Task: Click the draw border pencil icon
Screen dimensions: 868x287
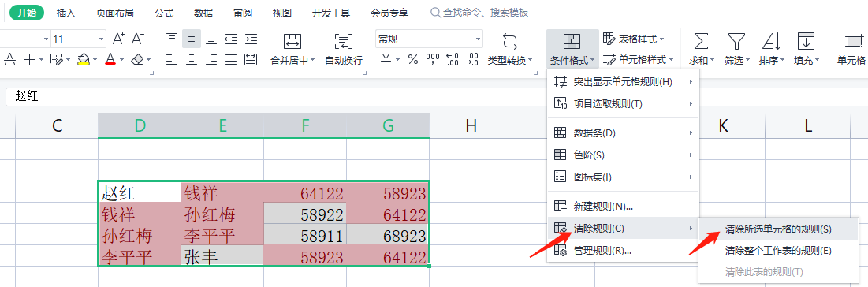Action: (x=56, y=59)
